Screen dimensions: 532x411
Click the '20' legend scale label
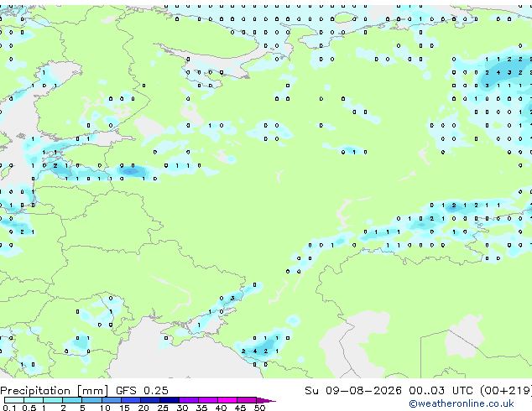(143, 408)
